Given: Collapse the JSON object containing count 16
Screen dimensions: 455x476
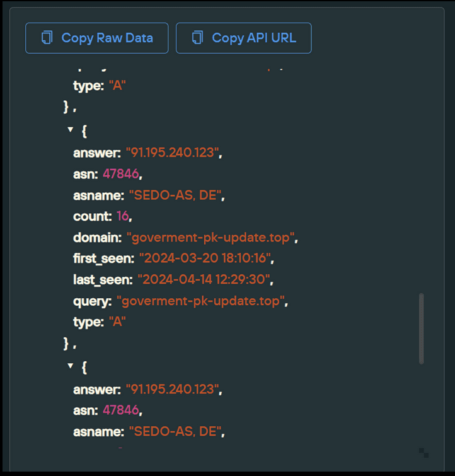Looking at the screenshot, I should click(71, 129).
